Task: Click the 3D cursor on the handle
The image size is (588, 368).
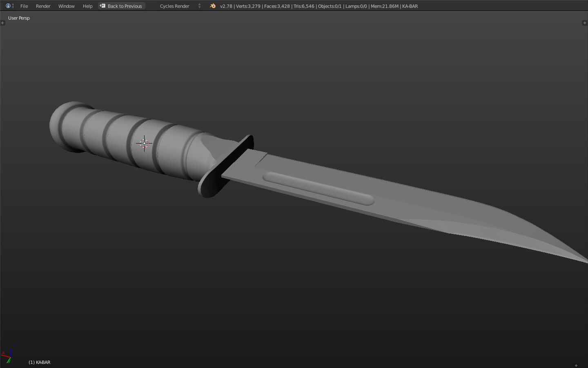Action: pos(144,143)
